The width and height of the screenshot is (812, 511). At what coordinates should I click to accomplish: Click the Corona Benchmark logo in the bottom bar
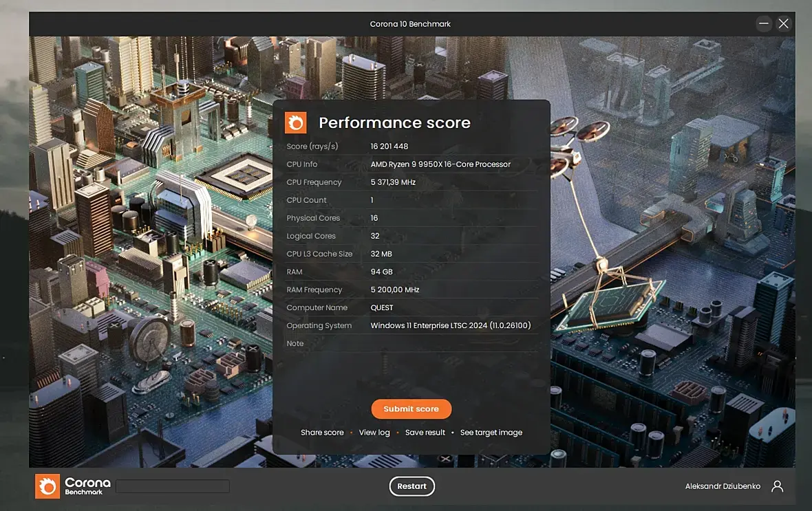click(73, 486)
